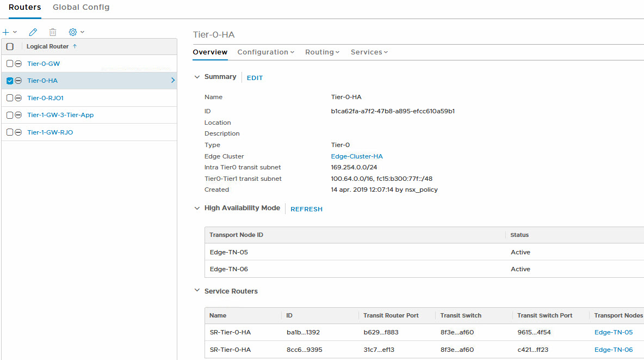Open the Services dropdown menu
The width and height of the screenshot is (644, 360).
[369, 52]
